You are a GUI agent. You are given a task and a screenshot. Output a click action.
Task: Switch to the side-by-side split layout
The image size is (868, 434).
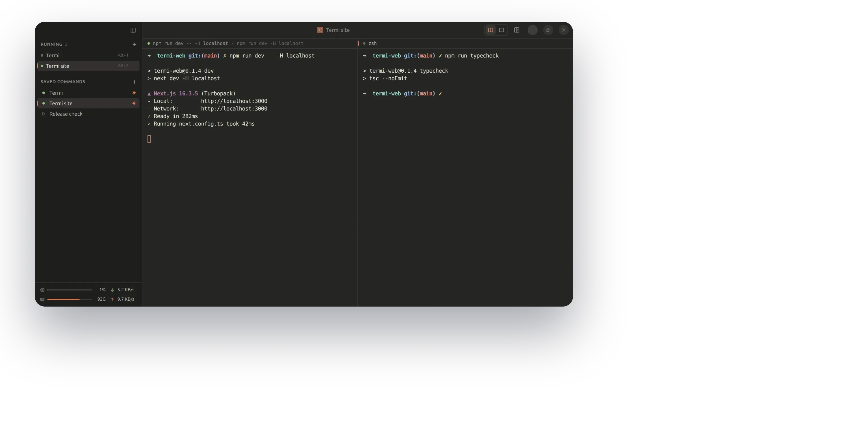tap(491, 30)
